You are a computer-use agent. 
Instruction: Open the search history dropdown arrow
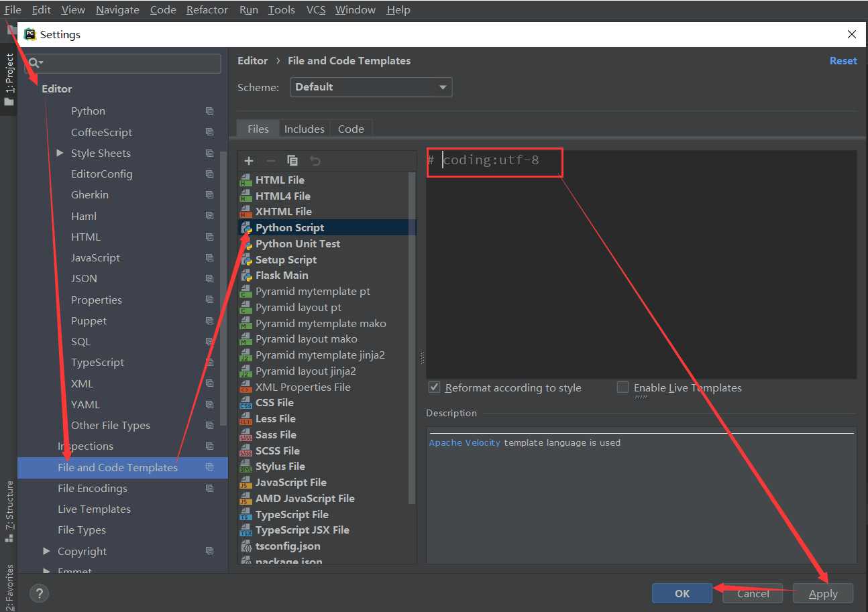pos(42,64)
